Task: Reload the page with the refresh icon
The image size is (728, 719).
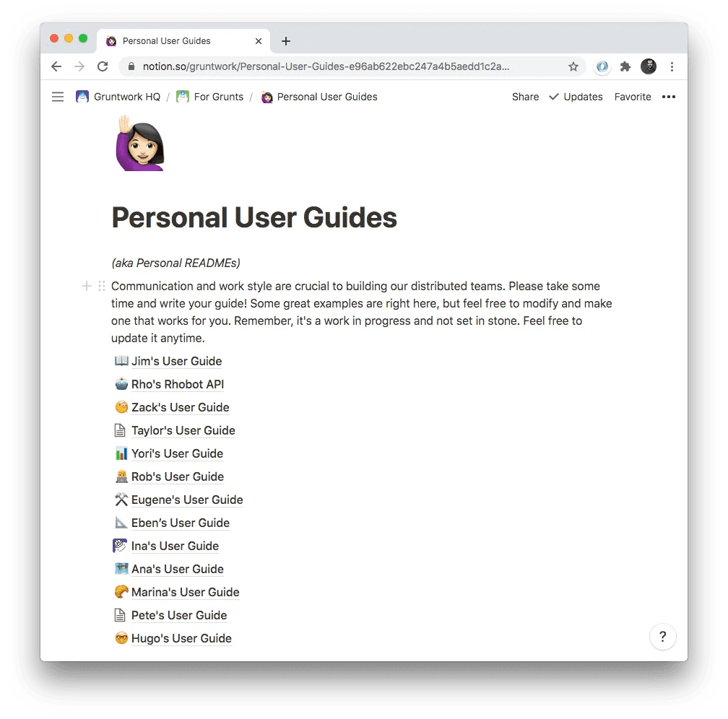Action: tap(103, 66)
